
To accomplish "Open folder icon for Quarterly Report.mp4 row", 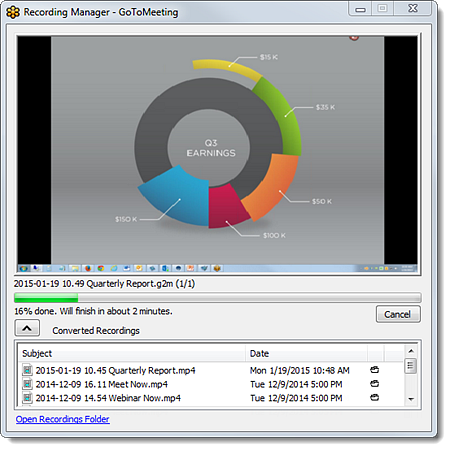I will coord(375,370).
